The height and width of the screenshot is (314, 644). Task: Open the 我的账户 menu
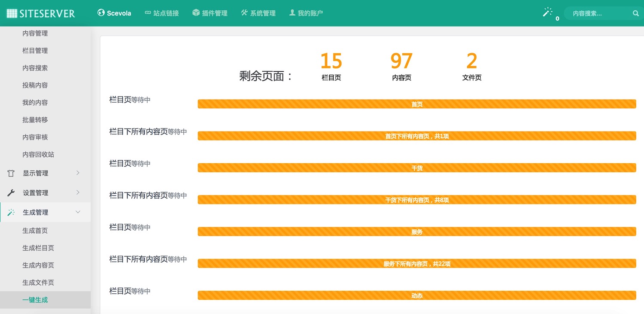pyautogui.click(x=306, y=13)
